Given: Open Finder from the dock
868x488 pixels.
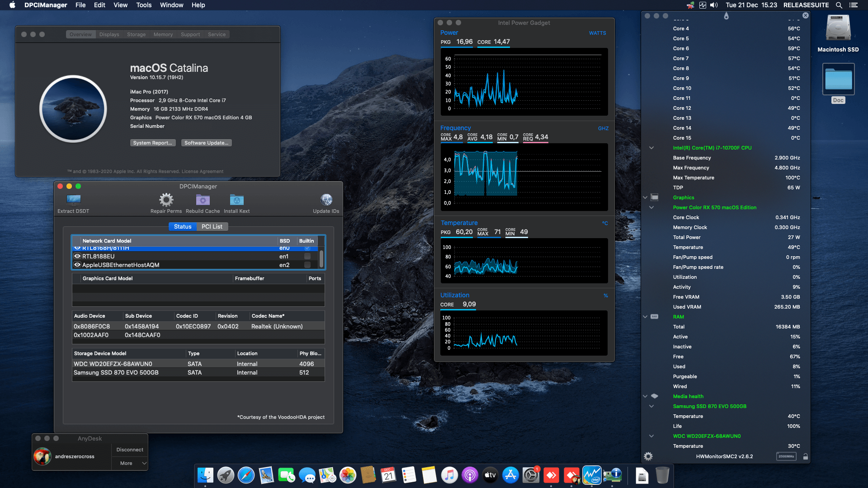Looking at the screenshot, I should click(x=205, y=475).
